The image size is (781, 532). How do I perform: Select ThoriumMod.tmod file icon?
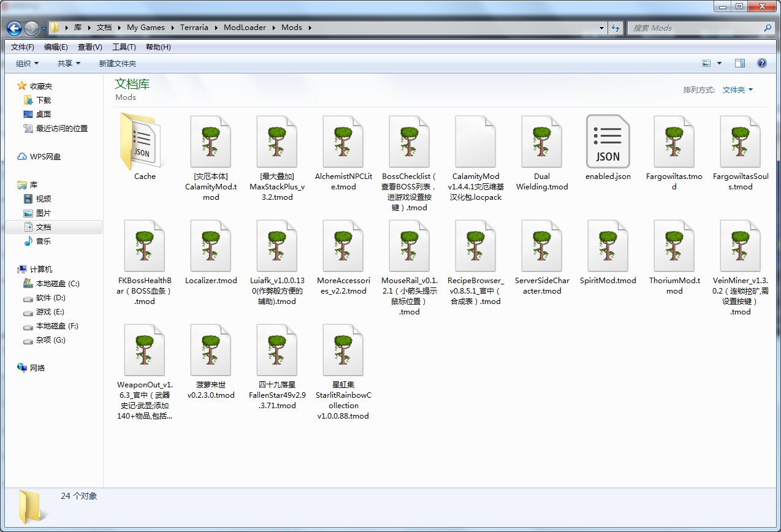click(674, 246)
